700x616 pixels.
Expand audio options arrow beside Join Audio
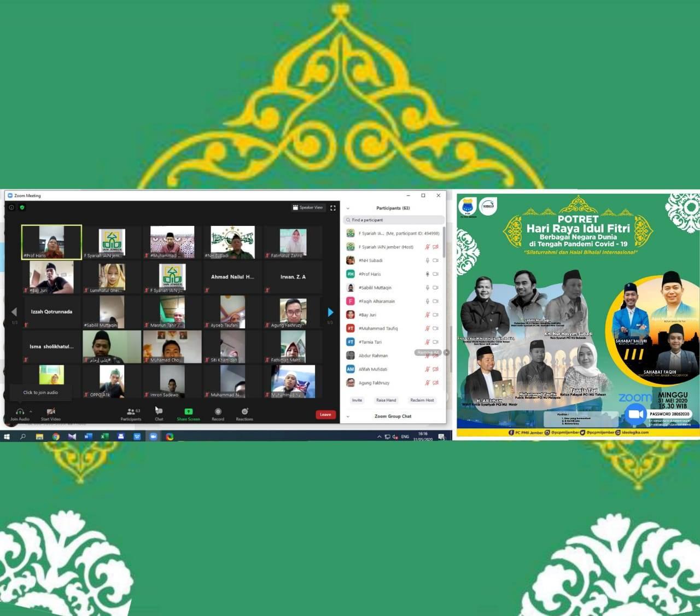31,411
